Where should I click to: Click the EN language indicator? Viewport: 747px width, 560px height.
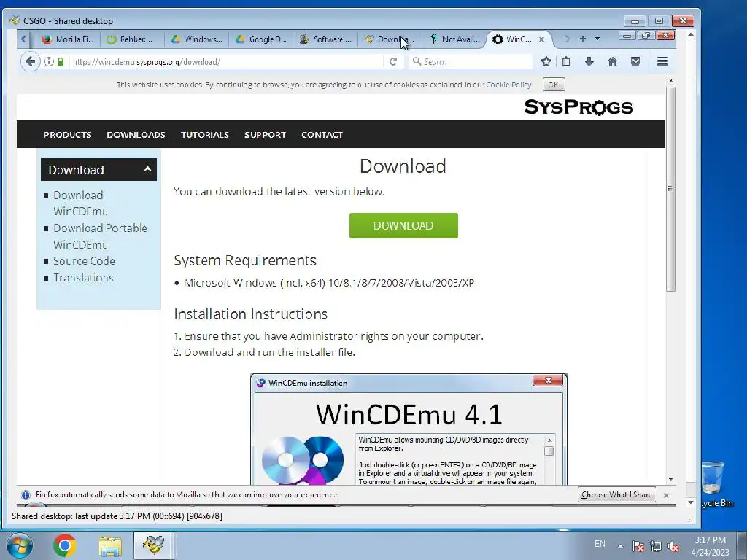coord(600,544)
